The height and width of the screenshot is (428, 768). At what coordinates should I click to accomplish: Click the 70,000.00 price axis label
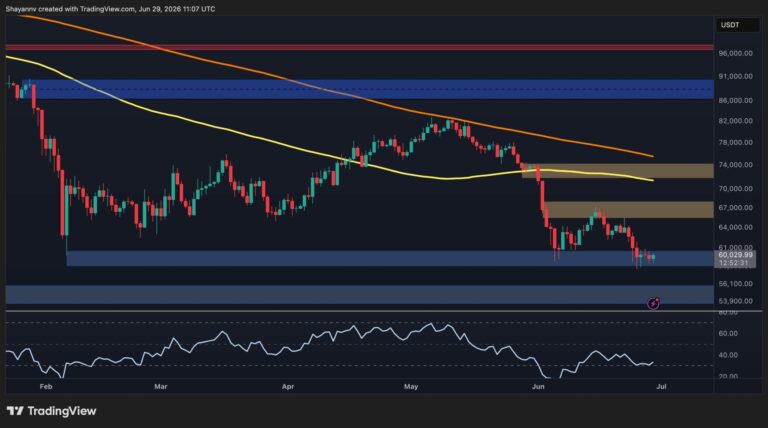[x=735, y=189]
